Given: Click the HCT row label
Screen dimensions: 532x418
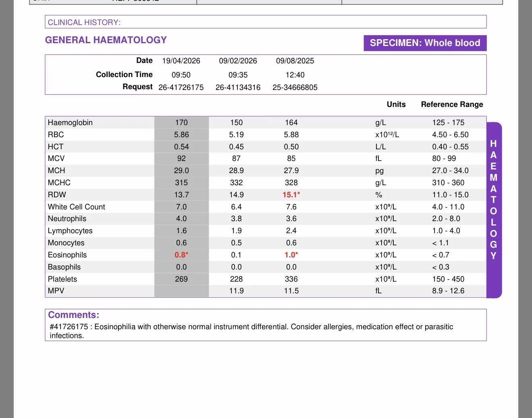Looking at the screenshot, I should pyautogui.click(x=56, y=147).
